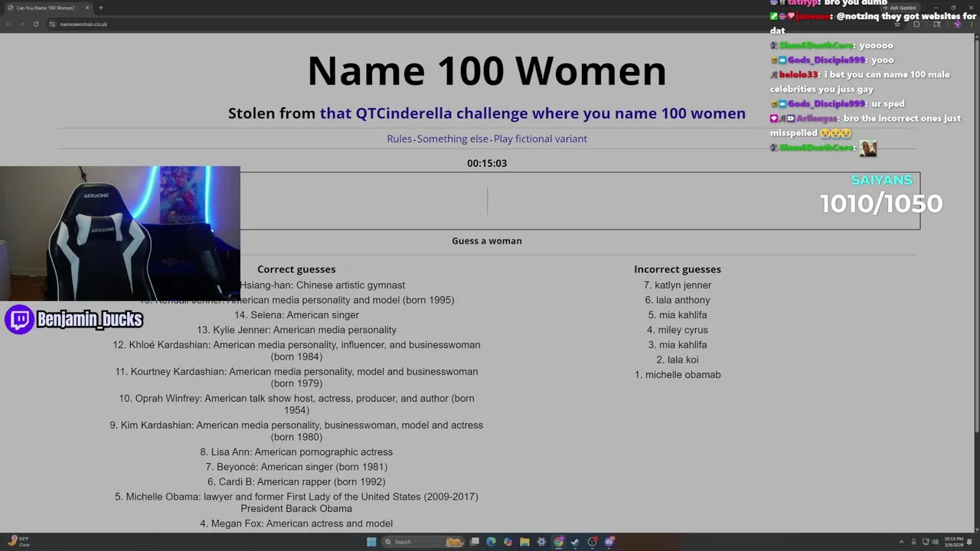The width and height of the screenshot is (980, 551).
Task: Open site info icon beside nameawoman.co.uk
Action: [52, 24]
